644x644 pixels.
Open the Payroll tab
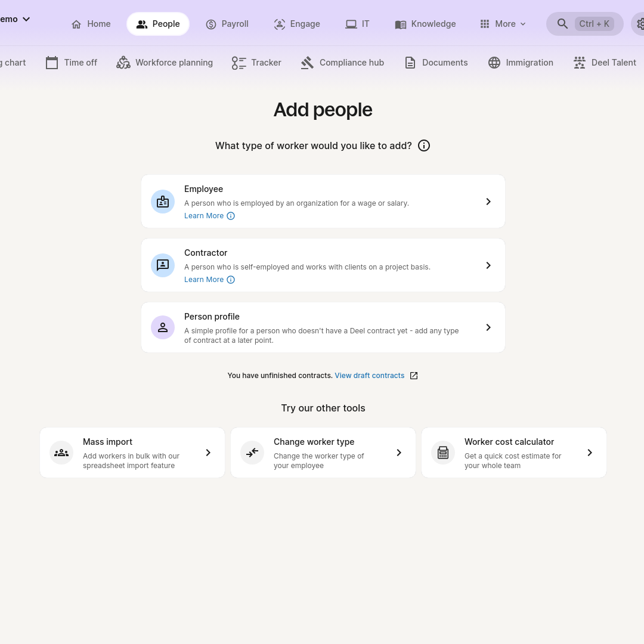pyautogui.click(x=227, y=24)
